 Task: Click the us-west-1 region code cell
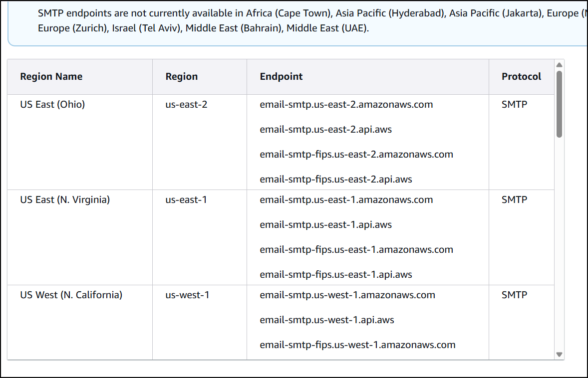[200, 322]
